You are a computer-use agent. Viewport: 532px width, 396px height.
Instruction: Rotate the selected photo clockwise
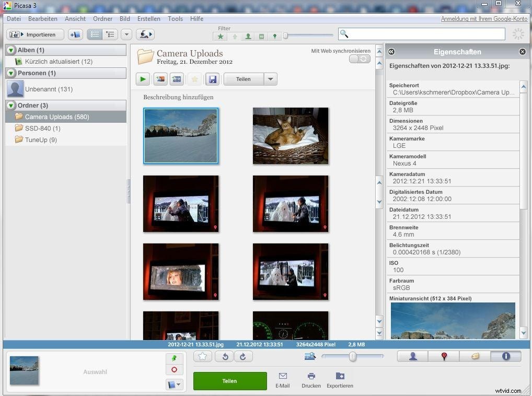pos(242,356)
